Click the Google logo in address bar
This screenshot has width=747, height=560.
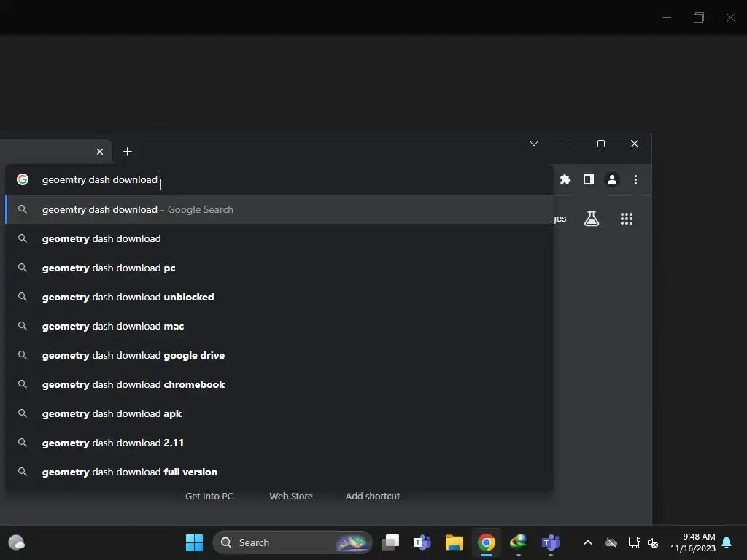23,179
